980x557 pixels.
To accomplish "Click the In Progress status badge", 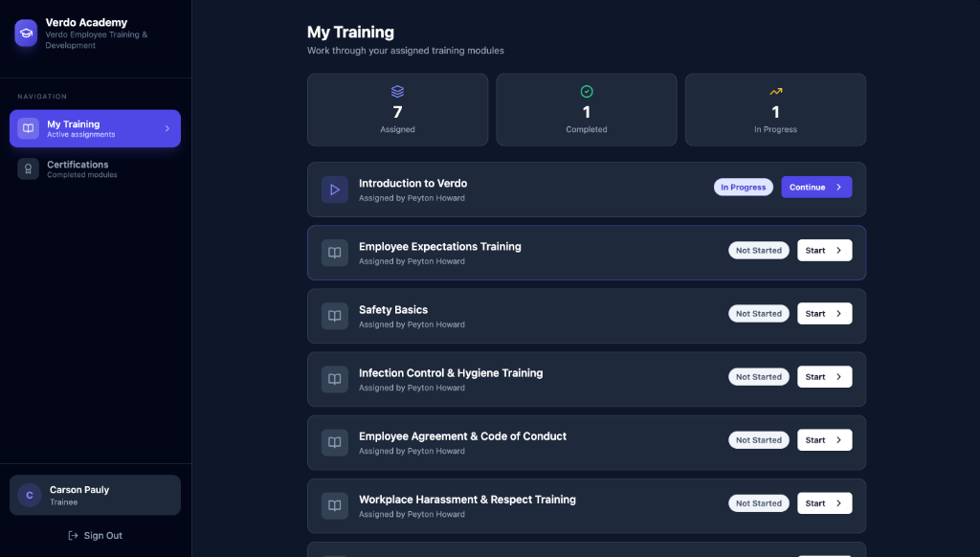I will click(x=743, y=187).
